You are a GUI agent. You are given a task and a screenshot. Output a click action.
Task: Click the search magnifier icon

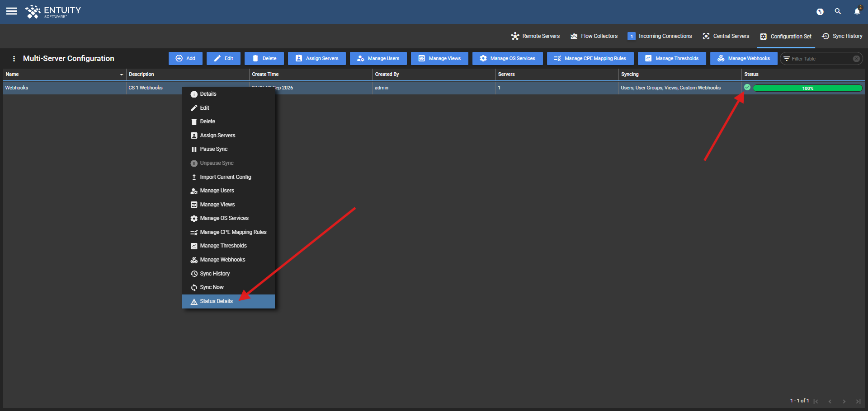pos(838,11)
